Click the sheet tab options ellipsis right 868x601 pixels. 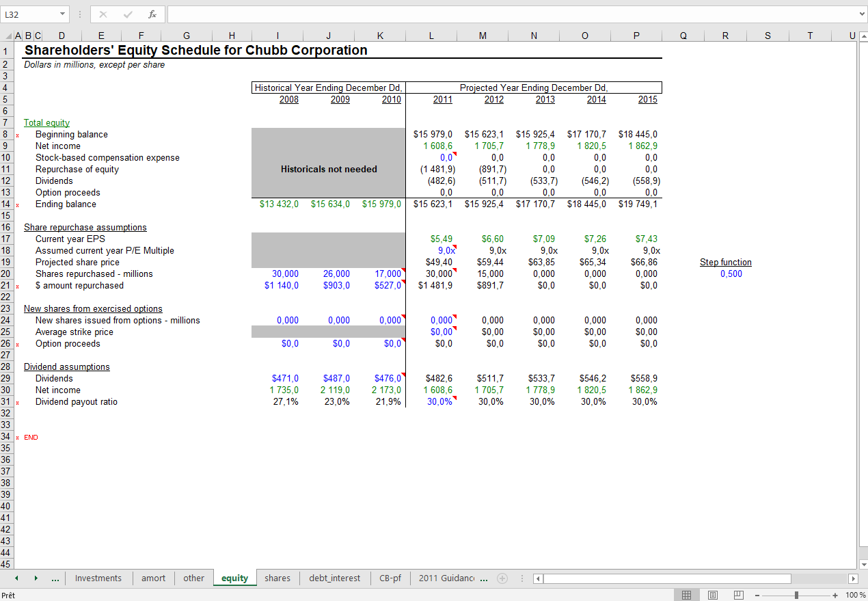point(484,579)
